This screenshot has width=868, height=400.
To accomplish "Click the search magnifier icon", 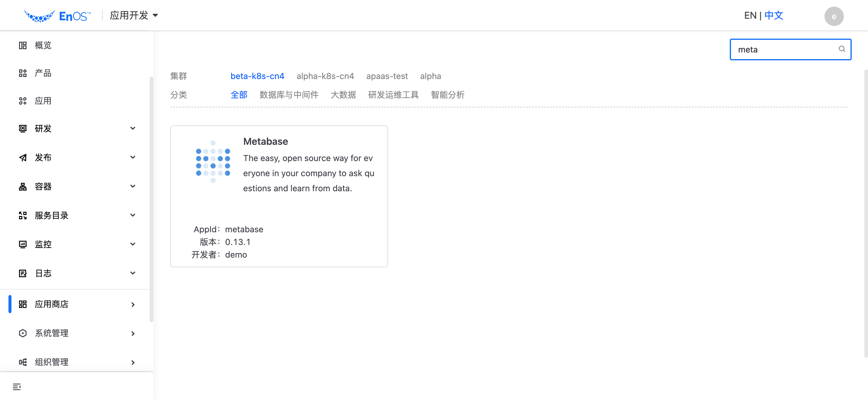I will (841, 49).
